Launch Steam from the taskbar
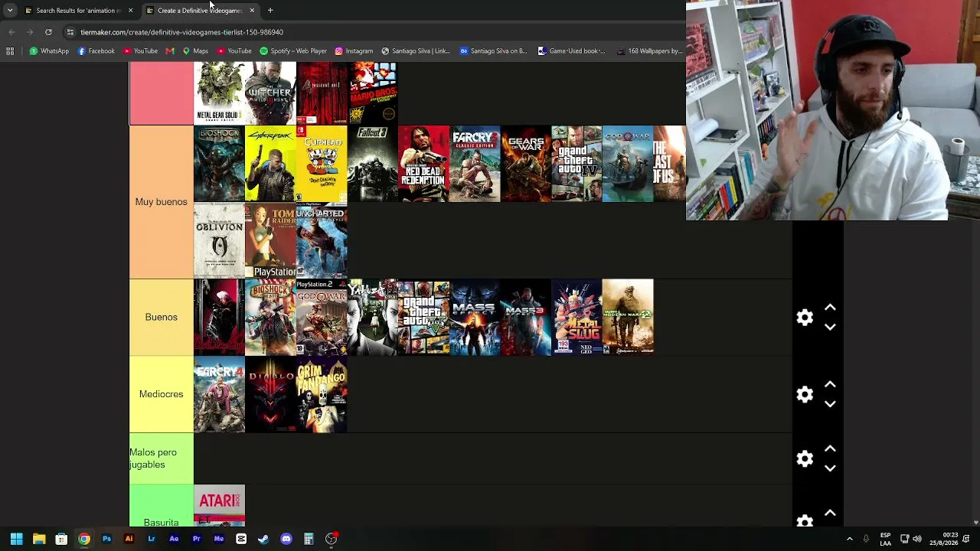 (x=263, y=539)
